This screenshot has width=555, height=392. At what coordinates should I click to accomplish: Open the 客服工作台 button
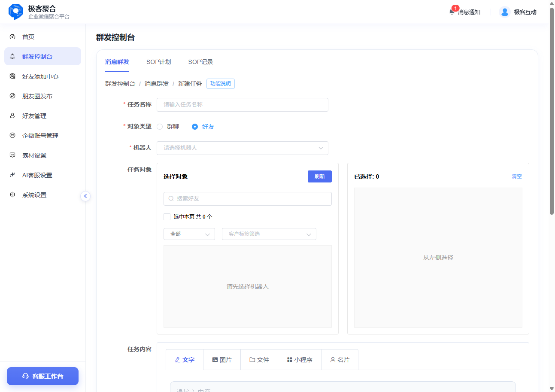pos(42,376)
